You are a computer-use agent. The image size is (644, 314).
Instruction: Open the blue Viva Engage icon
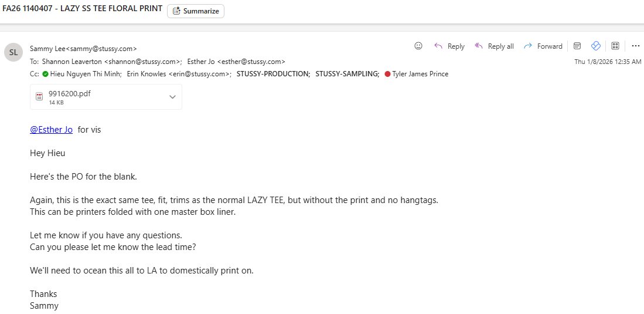(596, 46)
